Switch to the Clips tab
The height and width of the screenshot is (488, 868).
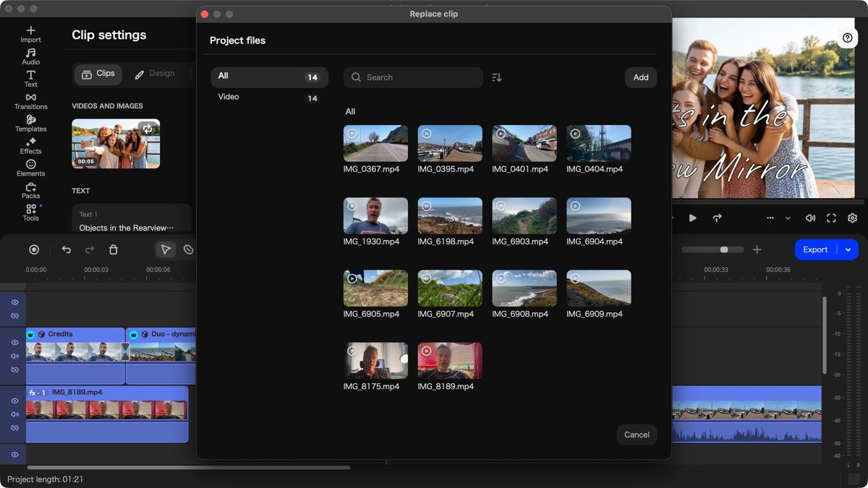click(x=98, y=74)
